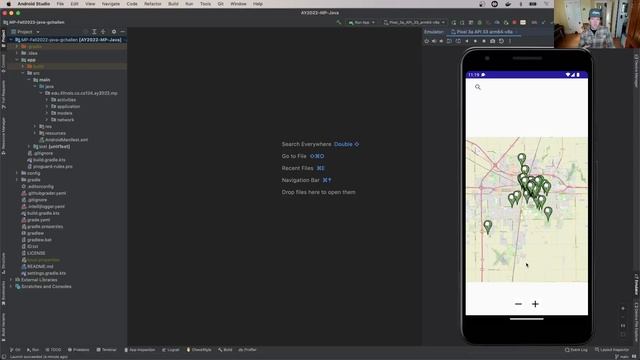640x360 pixels.
Task: Click the emulator volume up icon
Action: tap(434, 41)
